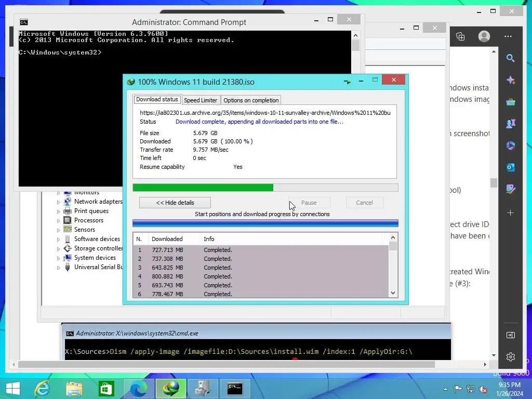532x399 pixels.
Task: Open Edge sidebar search icon
Action: pyautogui.click(x=510, y=58)
